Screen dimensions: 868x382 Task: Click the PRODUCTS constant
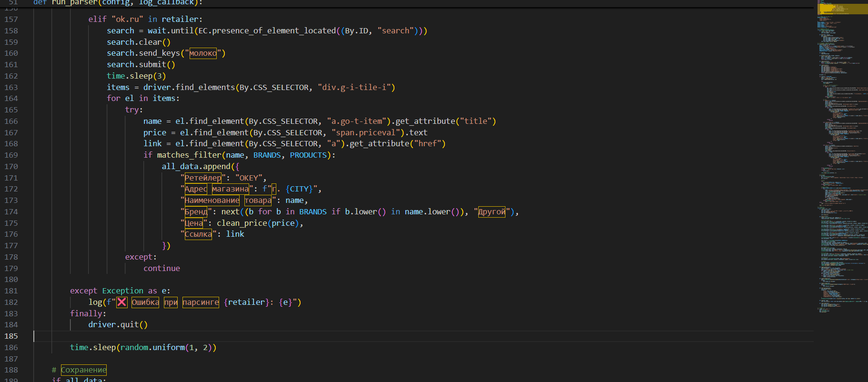308,155
